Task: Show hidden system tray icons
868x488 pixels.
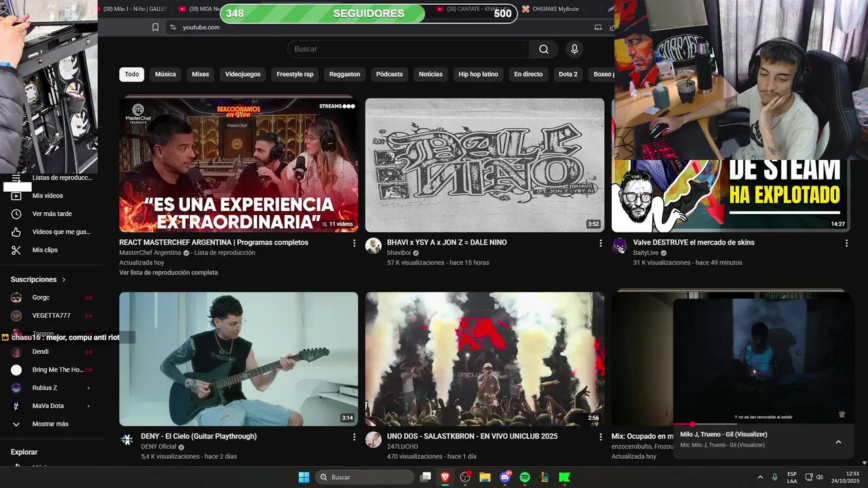Action: pos(760,477)
